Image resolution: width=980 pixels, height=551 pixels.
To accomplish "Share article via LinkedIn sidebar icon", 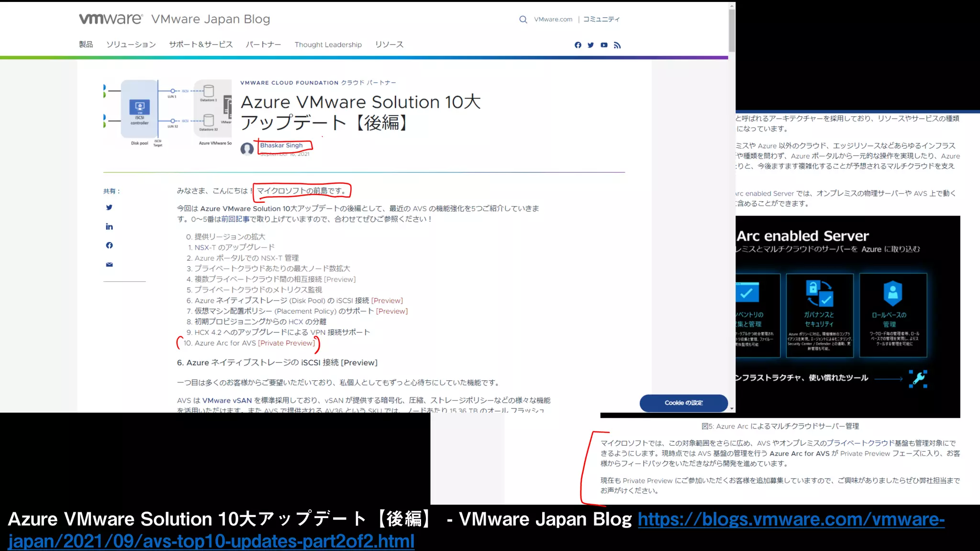I will [x=109, y=227].
